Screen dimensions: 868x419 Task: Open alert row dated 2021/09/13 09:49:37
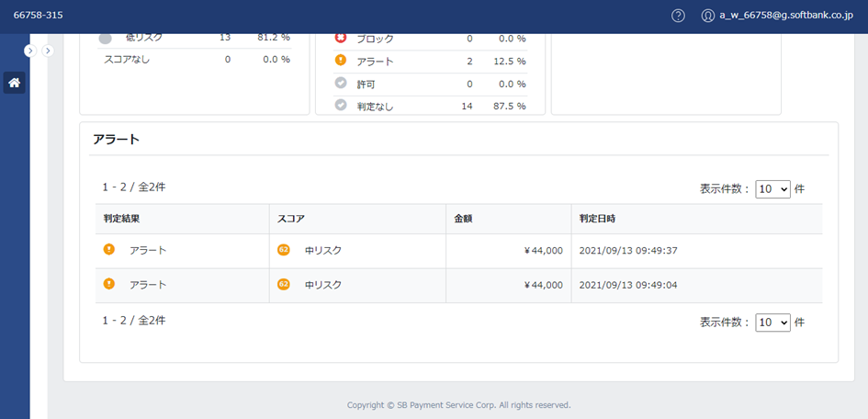459,251
